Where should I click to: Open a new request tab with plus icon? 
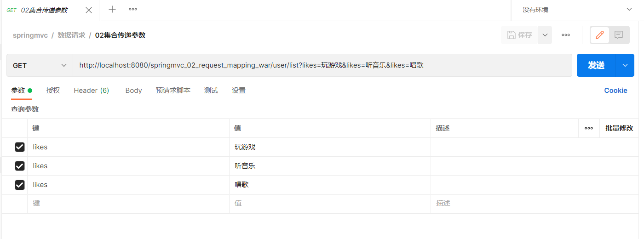112,9
